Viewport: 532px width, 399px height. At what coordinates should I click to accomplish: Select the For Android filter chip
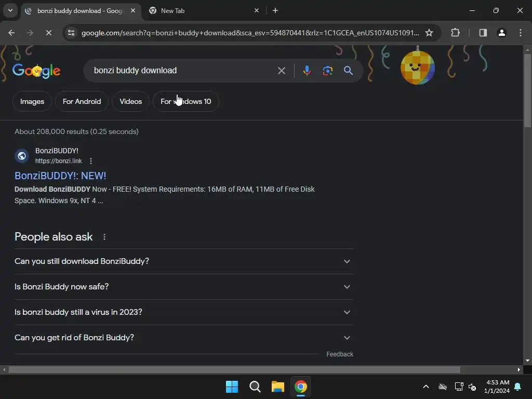coord(82,101)
